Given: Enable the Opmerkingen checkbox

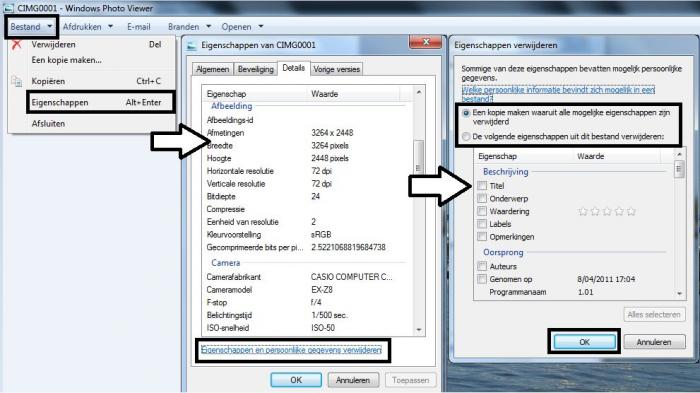Looking at the screenshot, I should (482, 236).
